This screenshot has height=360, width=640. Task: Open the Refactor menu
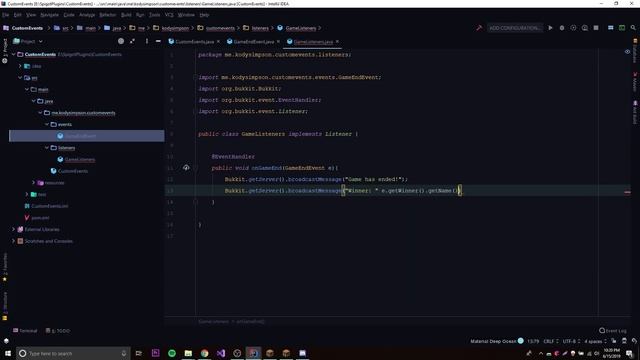point(108,15)
